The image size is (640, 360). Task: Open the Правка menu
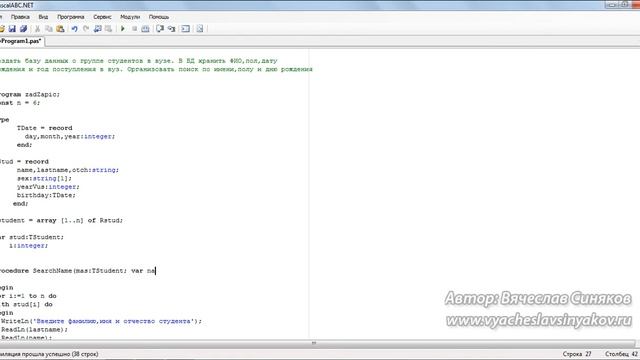point(20,17)
